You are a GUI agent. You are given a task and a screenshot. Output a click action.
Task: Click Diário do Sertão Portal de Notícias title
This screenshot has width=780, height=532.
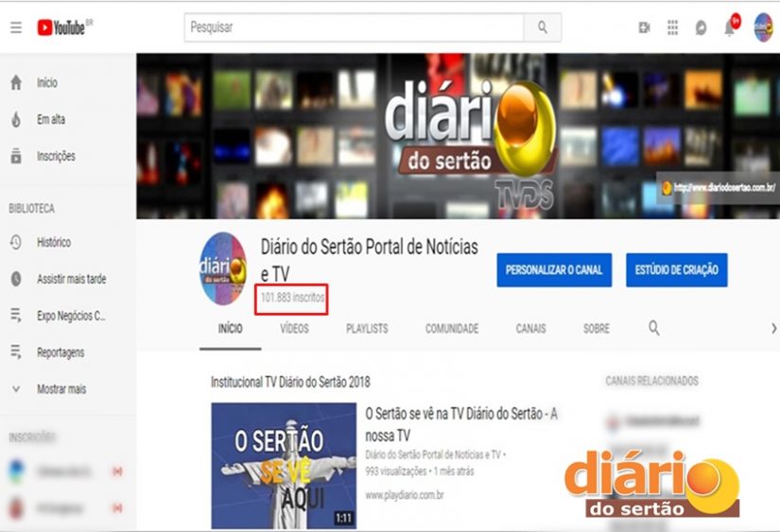pyautogui.click(x=369, y=260)
